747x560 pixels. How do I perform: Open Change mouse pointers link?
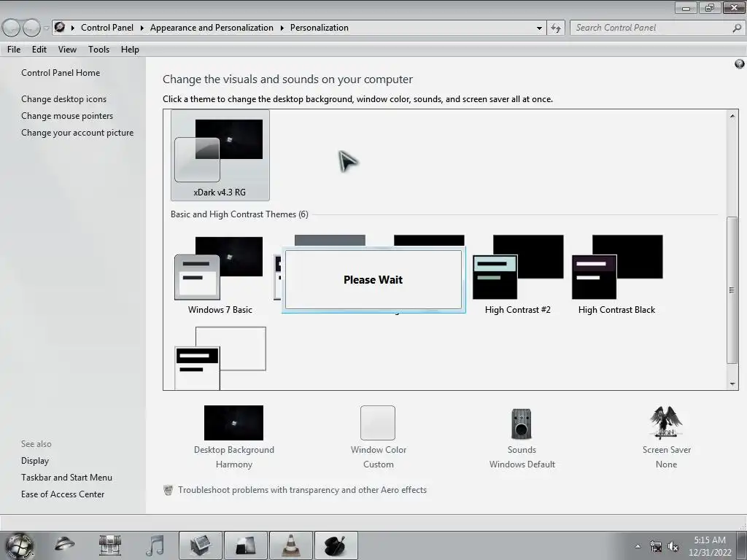[x=67, y=116]
